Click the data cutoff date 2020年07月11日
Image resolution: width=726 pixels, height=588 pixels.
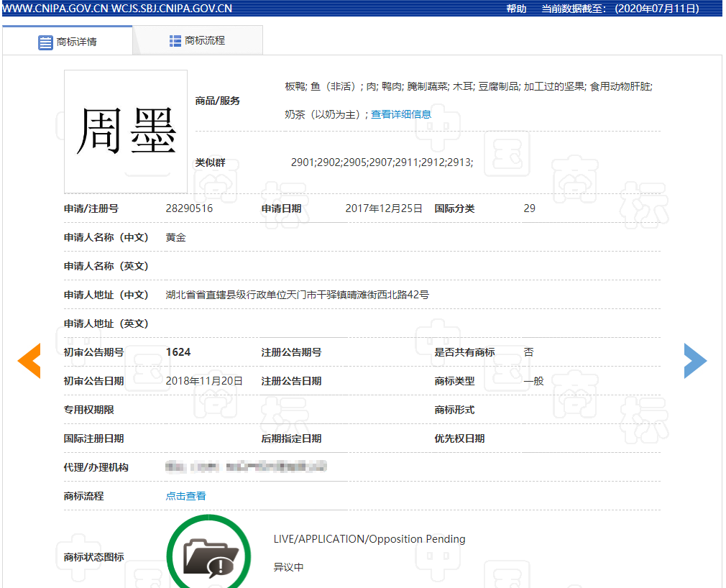click(x=657, y=9)
